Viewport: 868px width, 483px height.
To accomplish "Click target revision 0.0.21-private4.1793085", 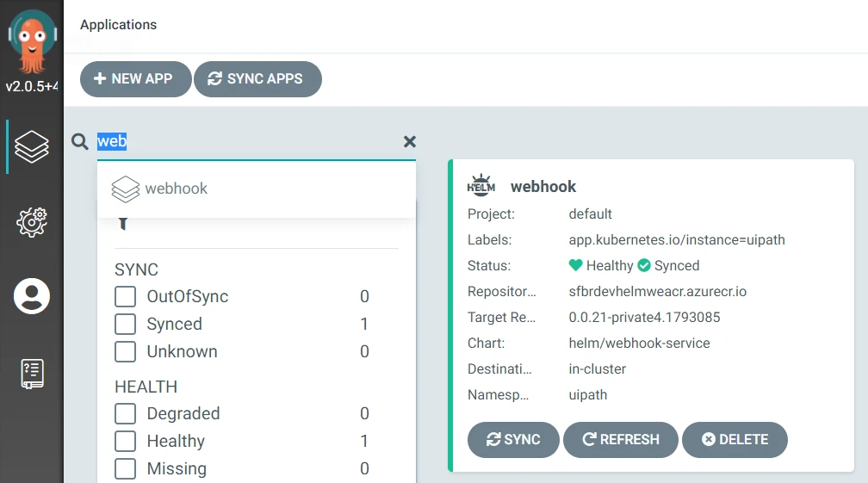I will tap(644, 318).
